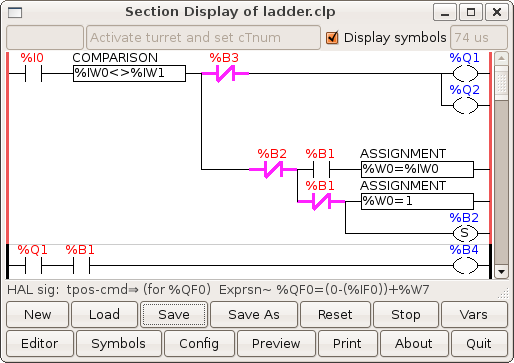Select the %B1 normally closed contact beside %W0=1
Screen dimensions: 514x363
[321, 202]
